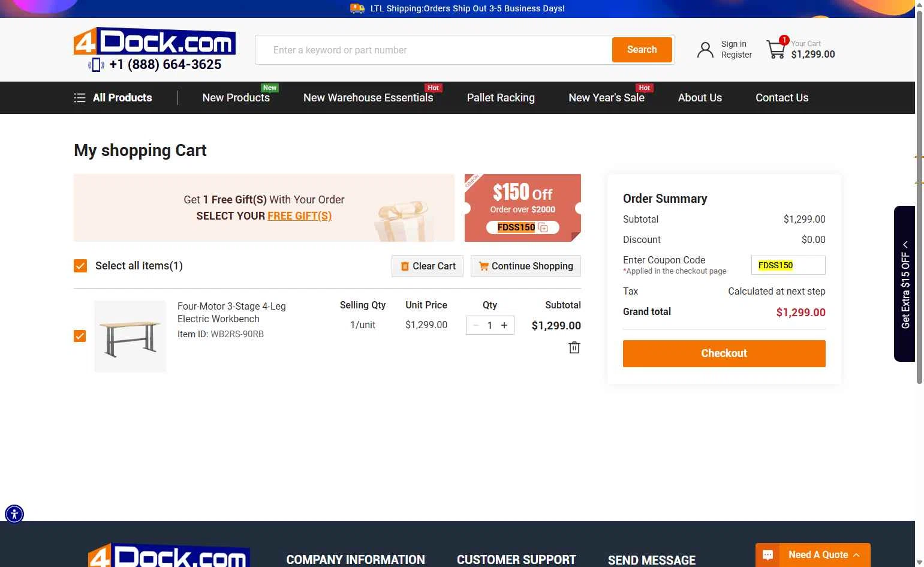This screenshot has height=567, width=924.
Task: Open the workbench product thumbnail
Action: 130,337
